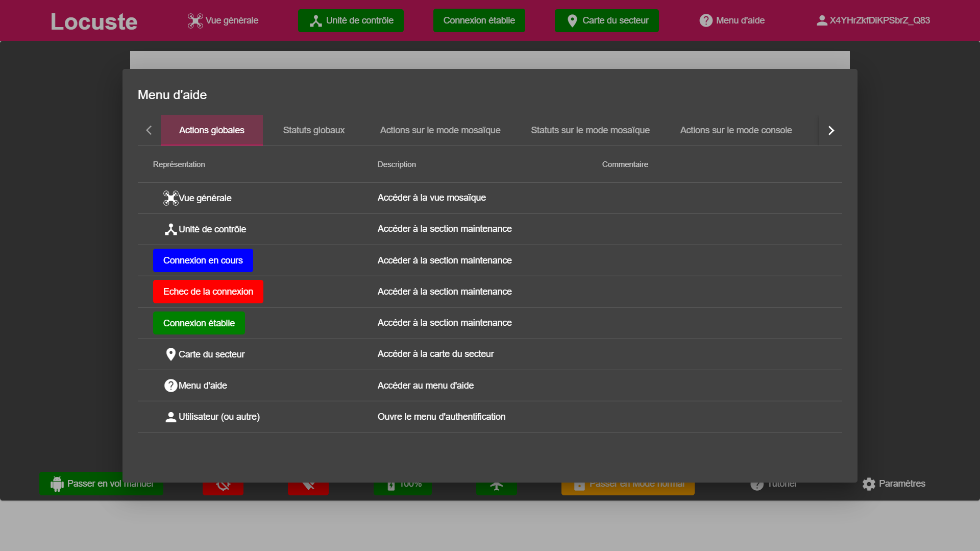Click the Menu d'aide dialog title

pos(173,95)
